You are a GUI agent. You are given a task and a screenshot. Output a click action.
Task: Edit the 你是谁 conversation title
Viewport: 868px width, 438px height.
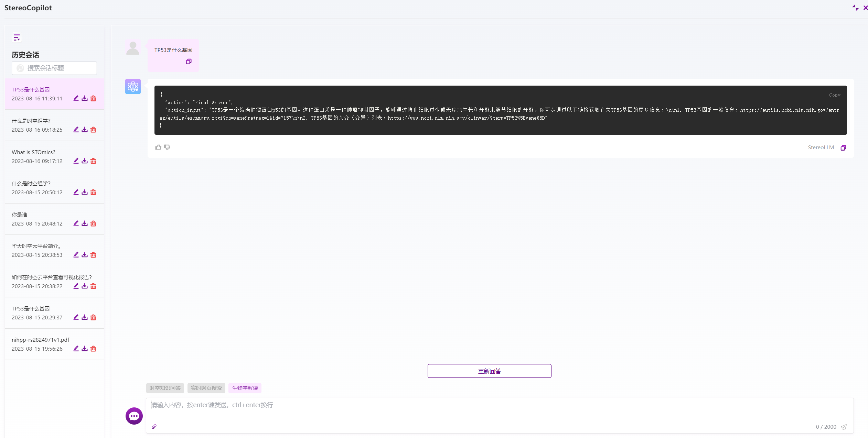click(76, 223)
